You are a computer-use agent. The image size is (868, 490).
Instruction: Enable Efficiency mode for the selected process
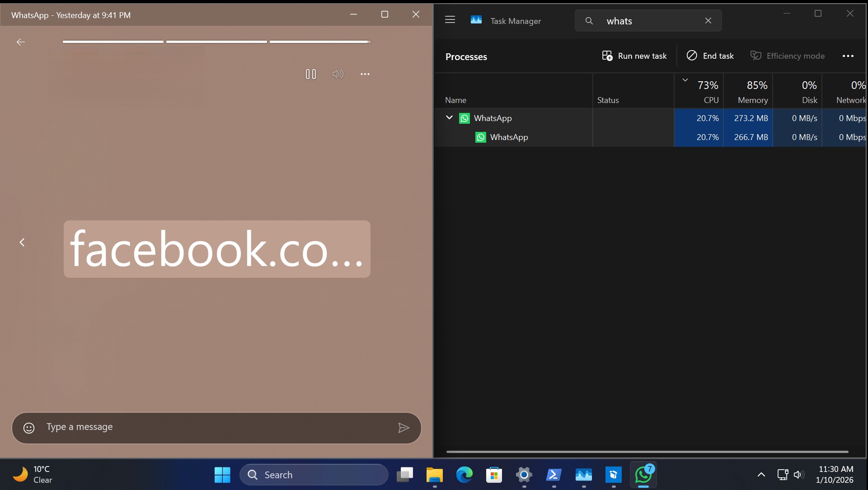(788, 56)
